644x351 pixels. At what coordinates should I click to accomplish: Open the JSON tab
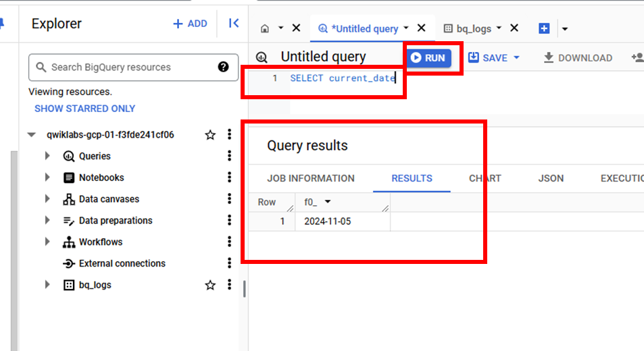point(551,178)
